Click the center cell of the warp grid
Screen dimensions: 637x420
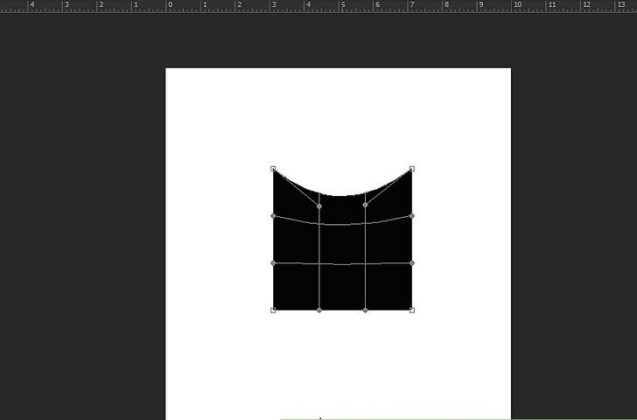point(342,244)
